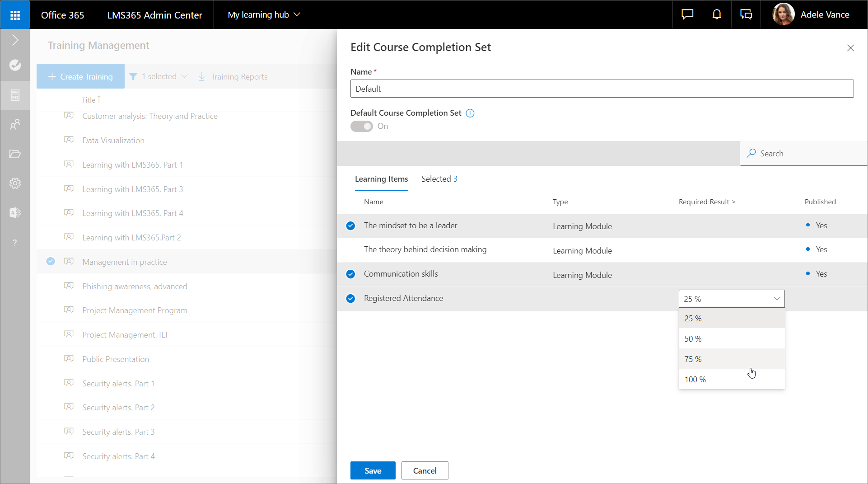Expand the My learning hub dropdown
This screenshot has width=868, height=484.
[264, 15]
